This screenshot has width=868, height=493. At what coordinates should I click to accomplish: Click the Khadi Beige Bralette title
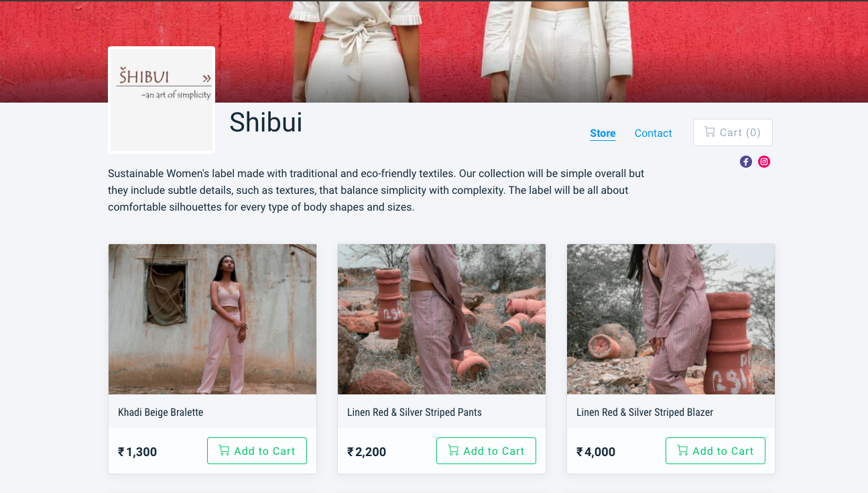click(x=161, y=413)
